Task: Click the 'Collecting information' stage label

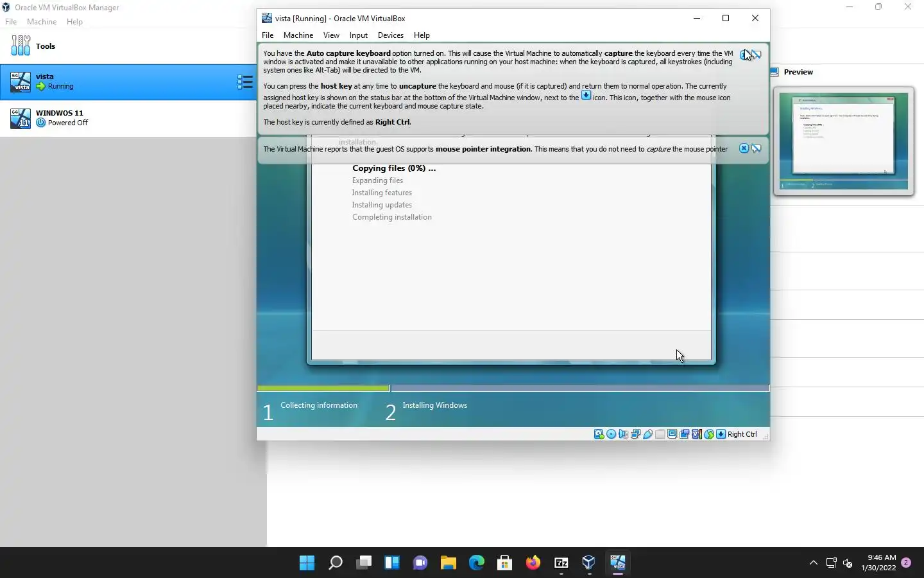Action: click(319, 405)
